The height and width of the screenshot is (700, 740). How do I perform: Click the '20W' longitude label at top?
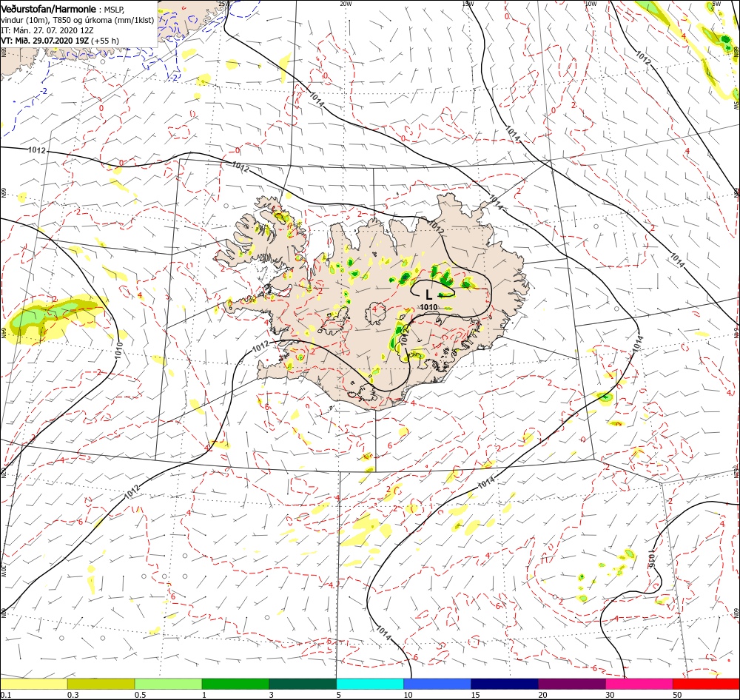[346, 4]
